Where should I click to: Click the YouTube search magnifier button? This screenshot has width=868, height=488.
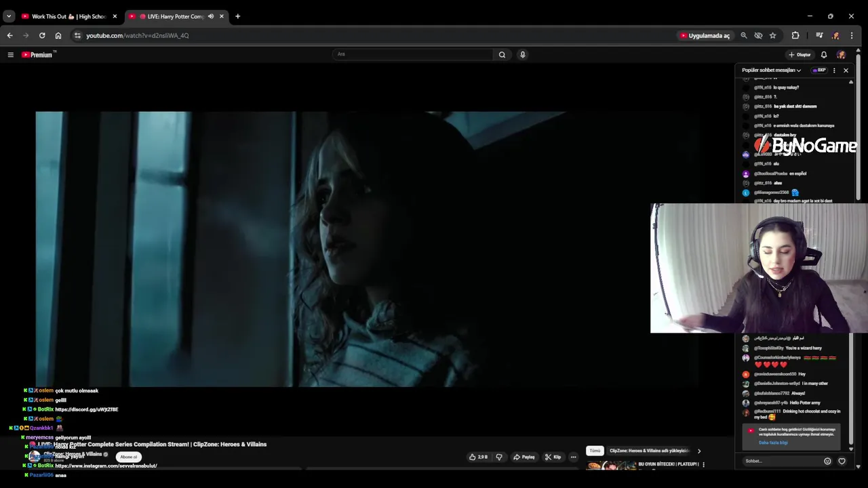[502, 55]
